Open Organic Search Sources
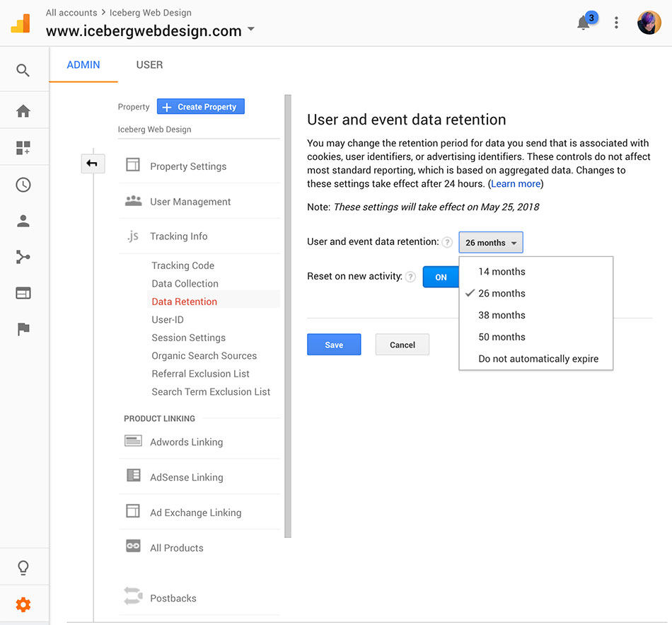Screen dimensions: 672x625 pyautogui.click(x=204, y=355)
